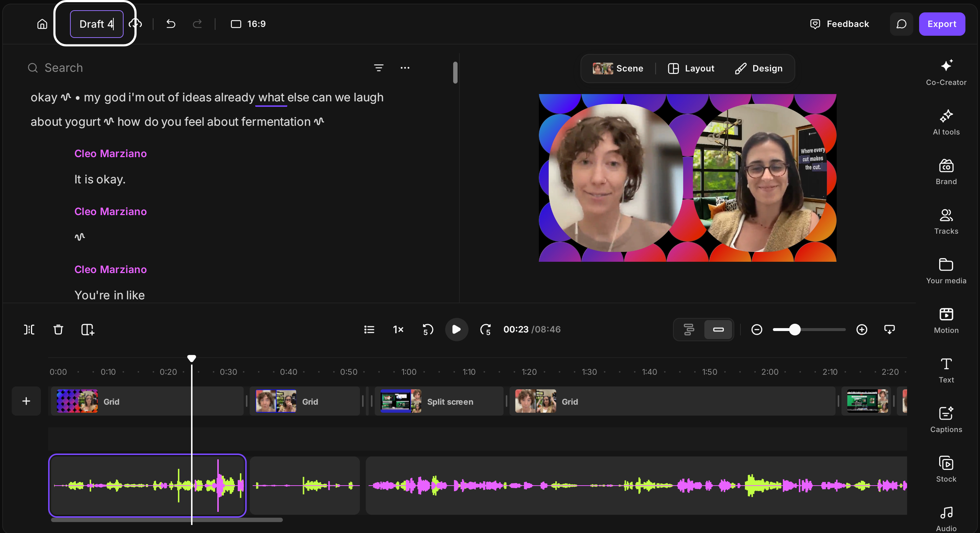Switch to the multi-track timeline view
The height and width of the screenshot is (533, 980).
[x=689, y=330]
